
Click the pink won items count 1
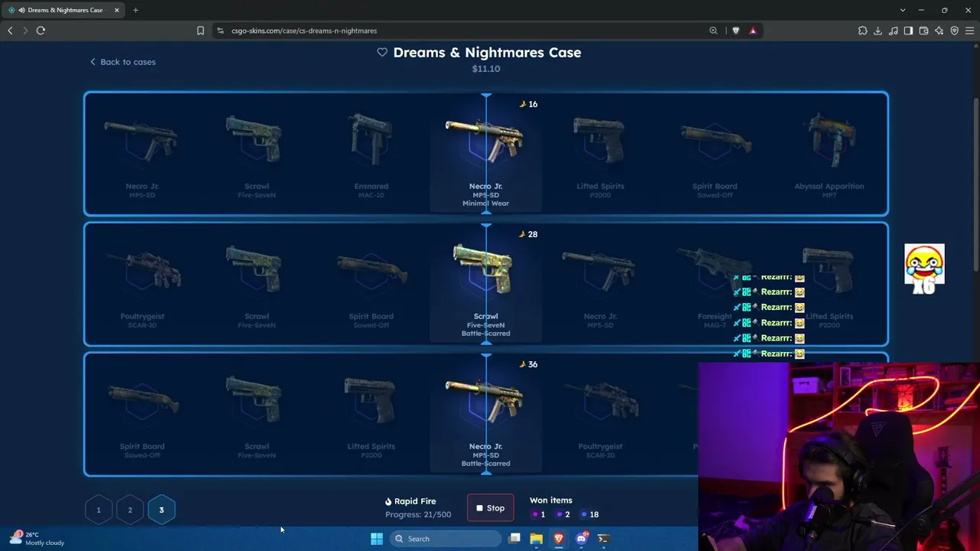point(539,515)
